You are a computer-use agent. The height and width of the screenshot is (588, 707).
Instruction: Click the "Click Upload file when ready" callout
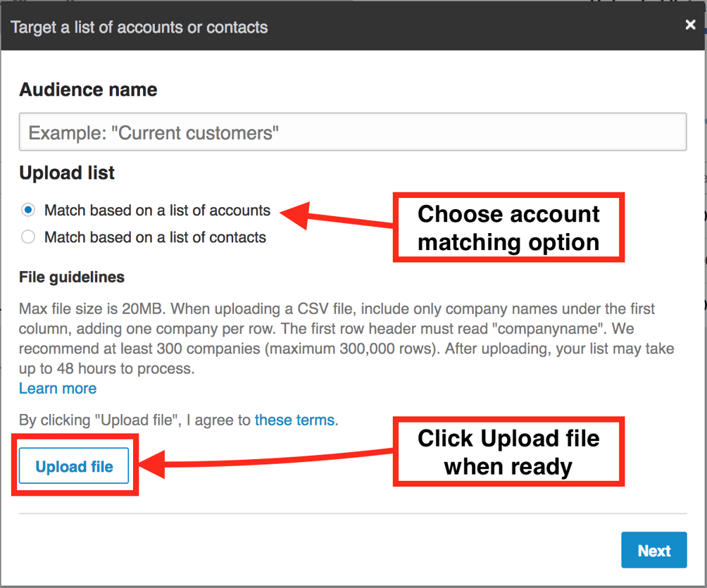(508, 451)
